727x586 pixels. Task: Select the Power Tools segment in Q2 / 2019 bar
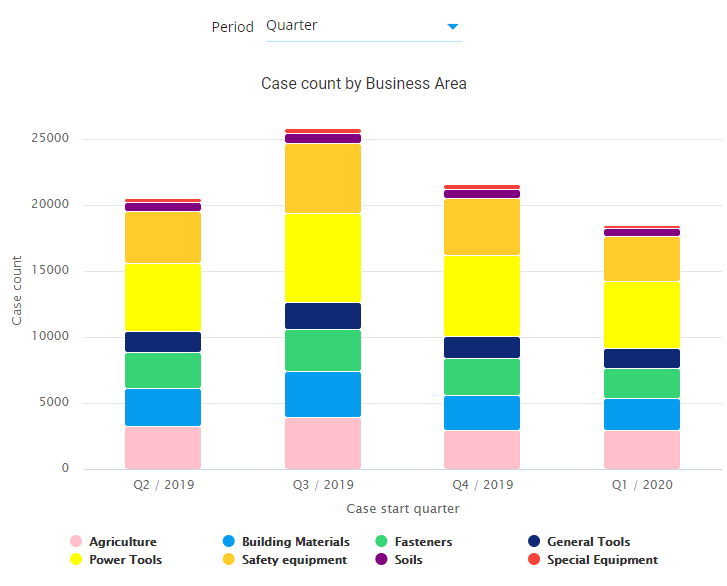tap(163, 297)
